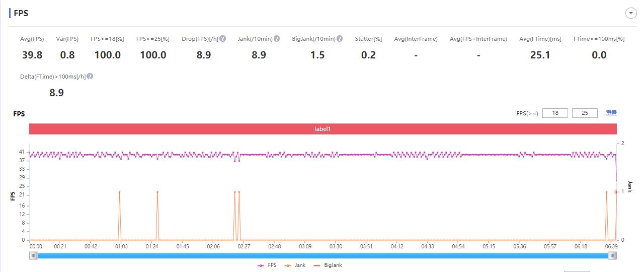Click the right handle of the time range slider
The image size is (644, 272).
(612, 256)
